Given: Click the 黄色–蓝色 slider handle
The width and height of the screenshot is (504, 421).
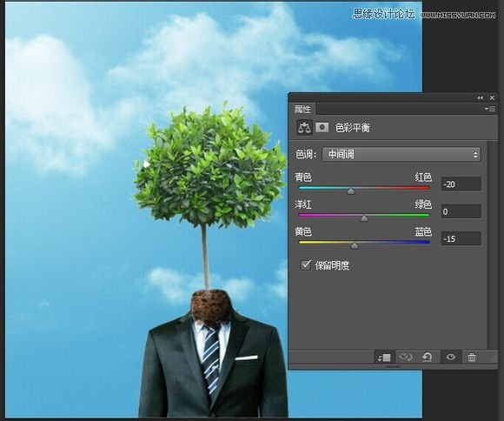Looking at the screenshot, I should click(355, 246).
